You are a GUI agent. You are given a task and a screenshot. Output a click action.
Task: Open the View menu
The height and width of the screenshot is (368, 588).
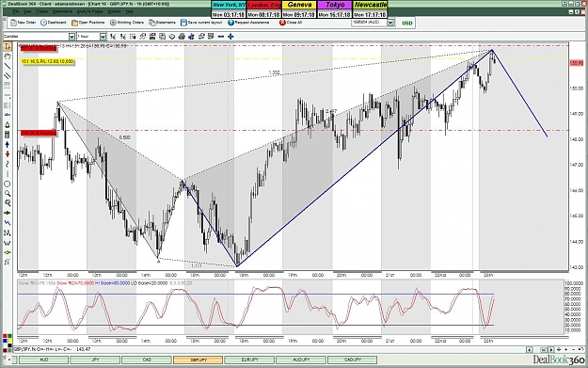(27, 12)
